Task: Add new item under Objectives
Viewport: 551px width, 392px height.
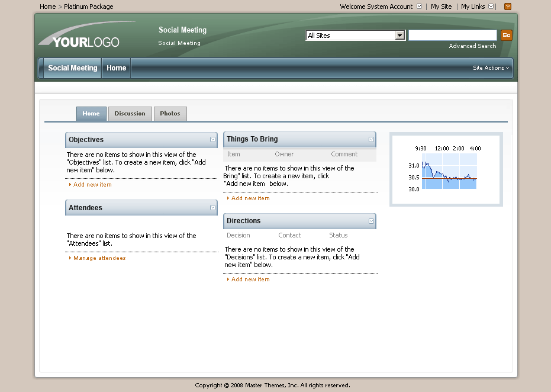Action: (92, 185)
